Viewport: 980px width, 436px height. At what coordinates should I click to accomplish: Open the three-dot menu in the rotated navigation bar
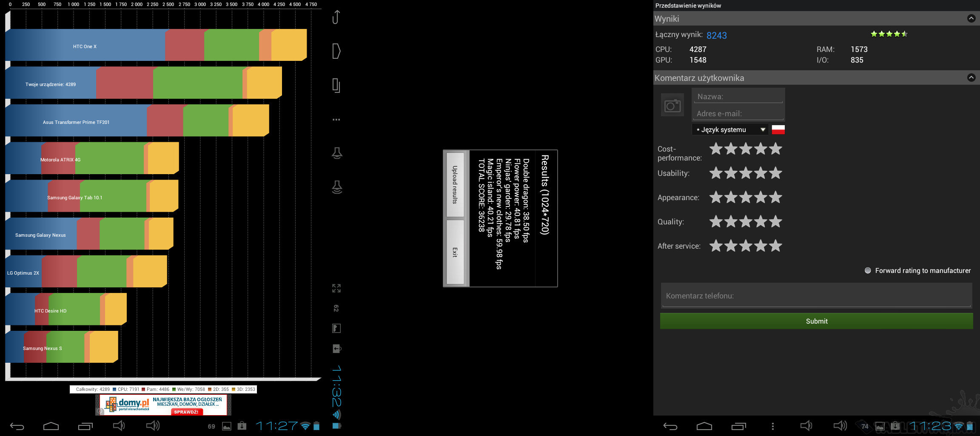point(336,120)
